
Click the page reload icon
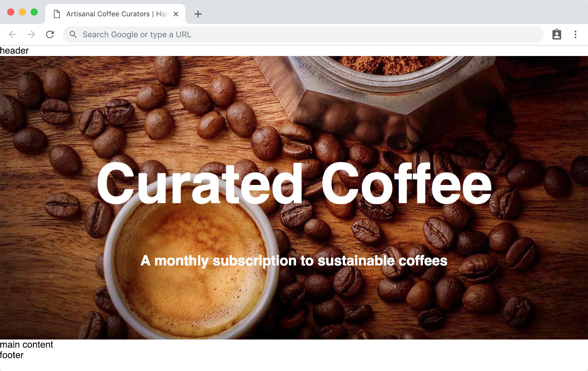[50, 35]
